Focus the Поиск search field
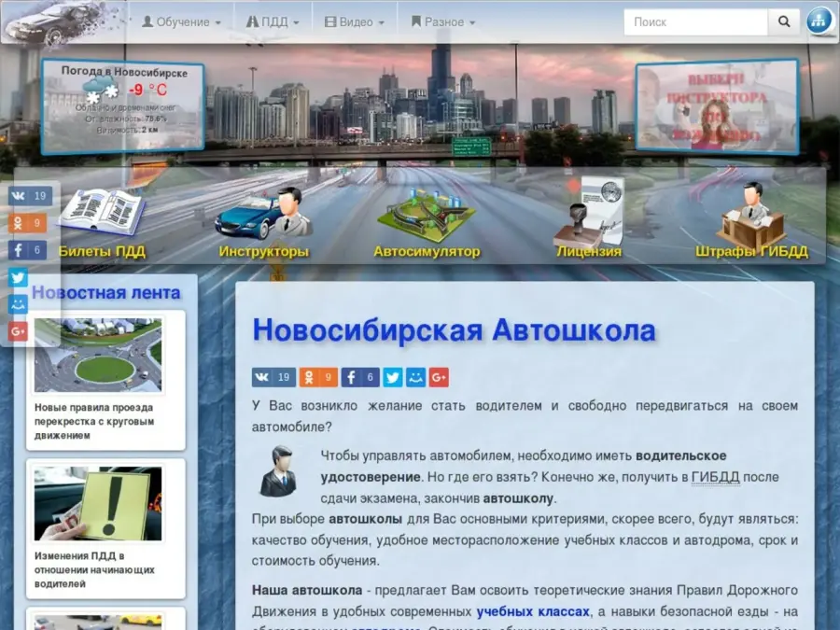Image resolution: width=840 pixels, height=630 pixels. coord(695,22)
